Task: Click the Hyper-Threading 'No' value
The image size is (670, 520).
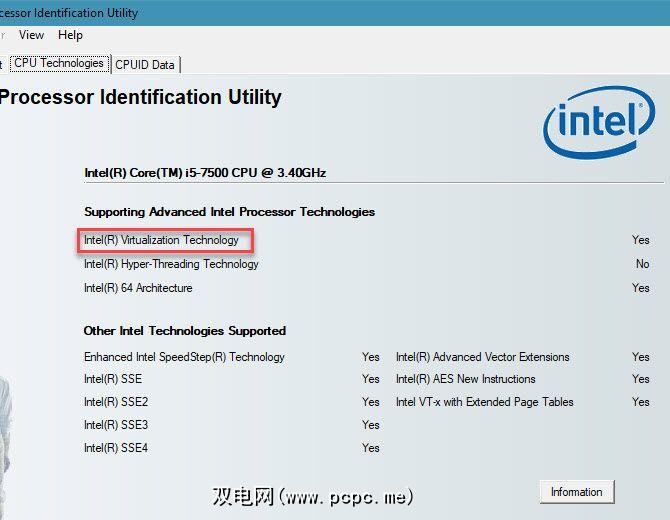Action: (643, 264)
